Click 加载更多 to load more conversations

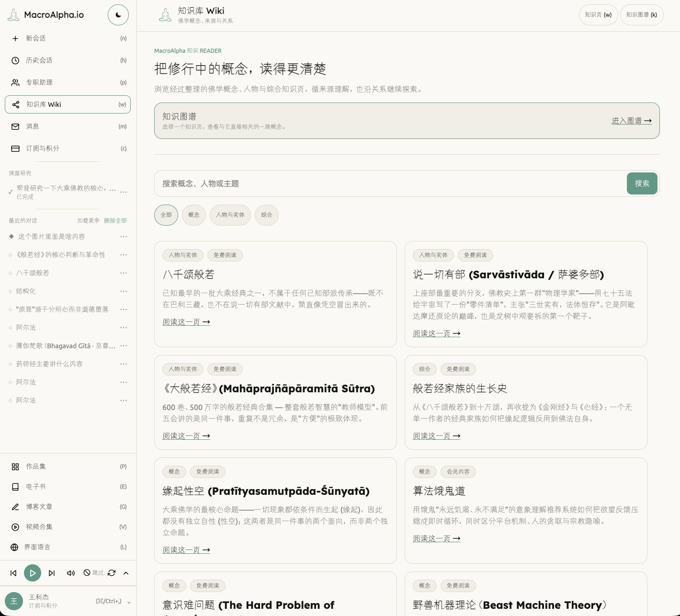tap(89, 221)
